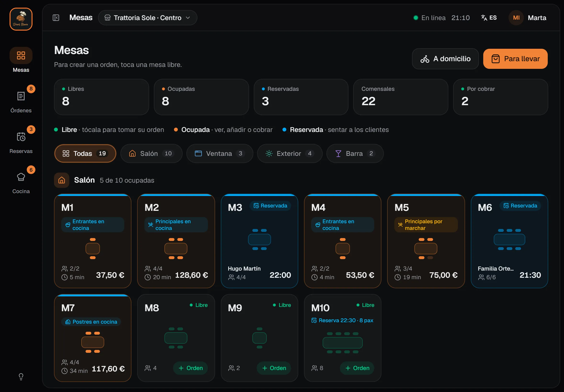Filter tables by Exterior tab
The height and width of the screenshot is (392, 564).
pos(290,153)
